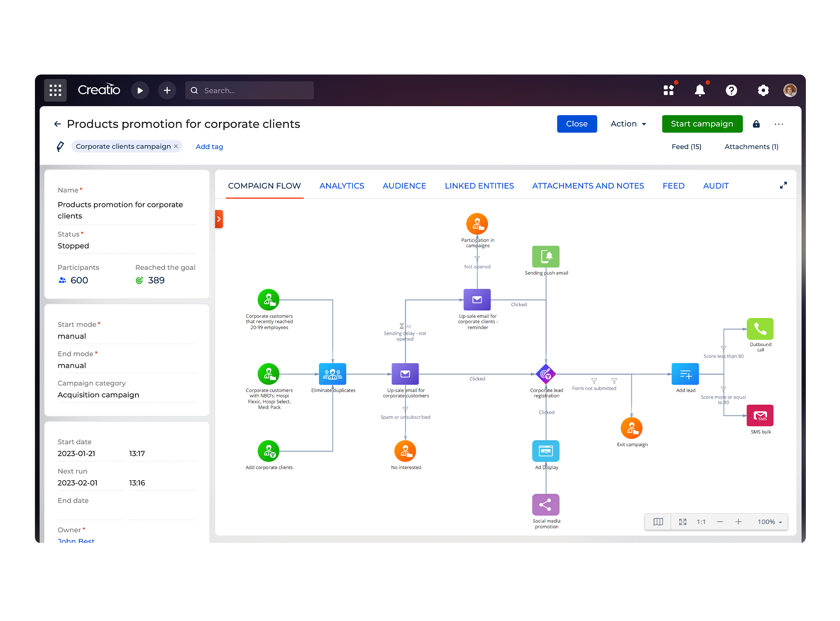Click the Add tag link
The height and width of the screenshot is (621, 840).
[209, 147]
